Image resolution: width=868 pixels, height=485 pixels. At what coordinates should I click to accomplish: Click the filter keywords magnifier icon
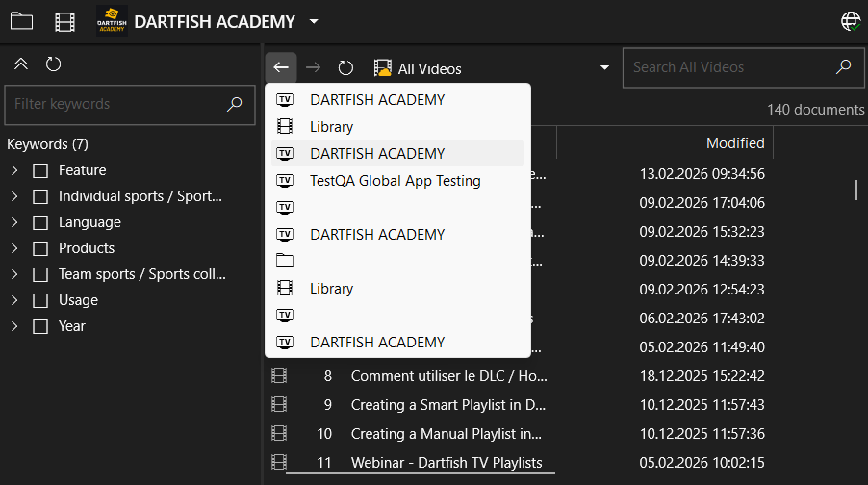tap(235, 104)
